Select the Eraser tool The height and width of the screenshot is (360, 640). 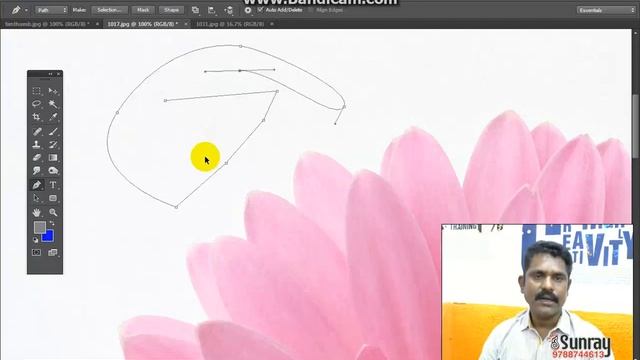36,157
